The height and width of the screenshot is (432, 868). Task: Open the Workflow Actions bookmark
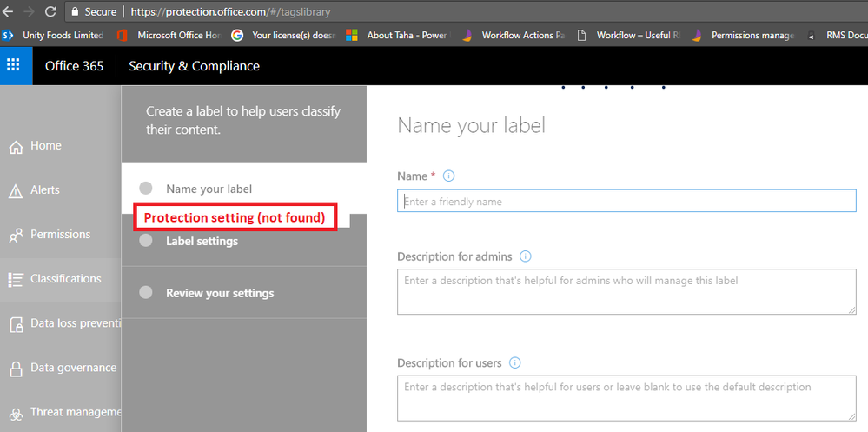[514, 36]
